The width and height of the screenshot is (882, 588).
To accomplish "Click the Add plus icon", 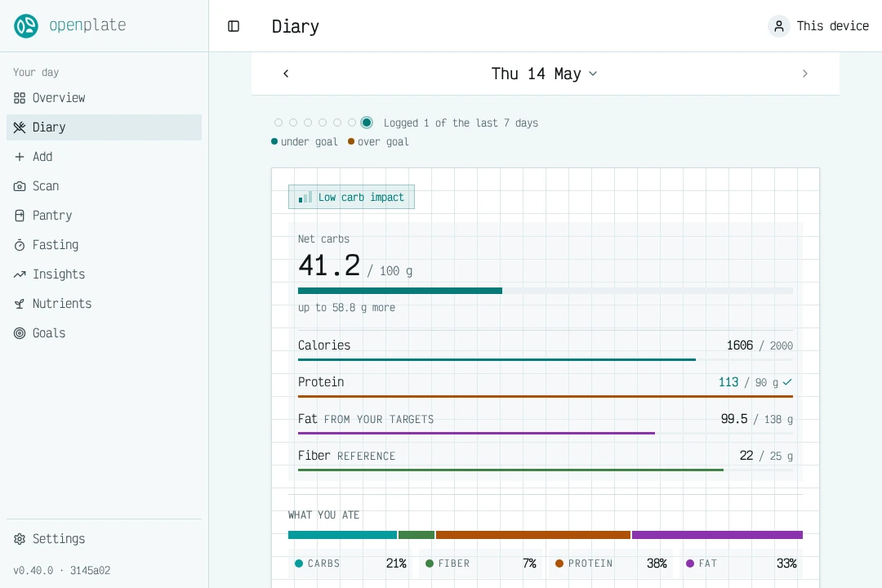I will (x=20, y=157).
